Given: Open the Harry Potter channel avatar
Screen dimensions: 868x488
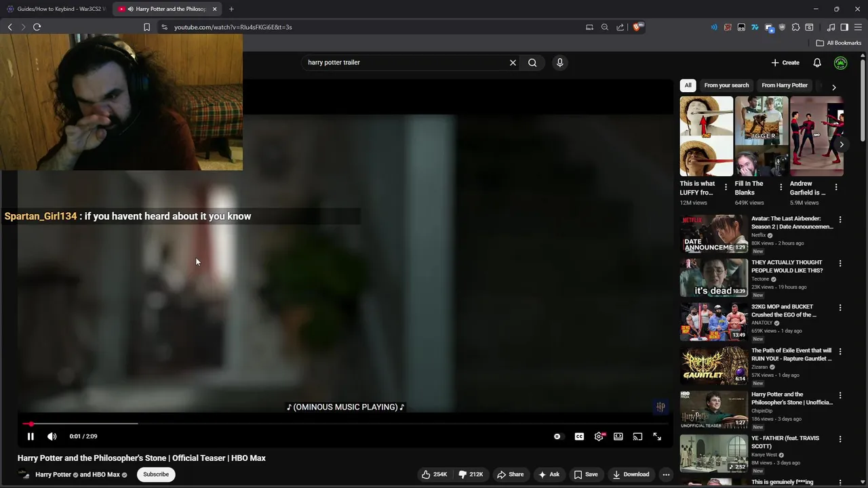Looking at the screenshot, I should click(x=24, y=474).
